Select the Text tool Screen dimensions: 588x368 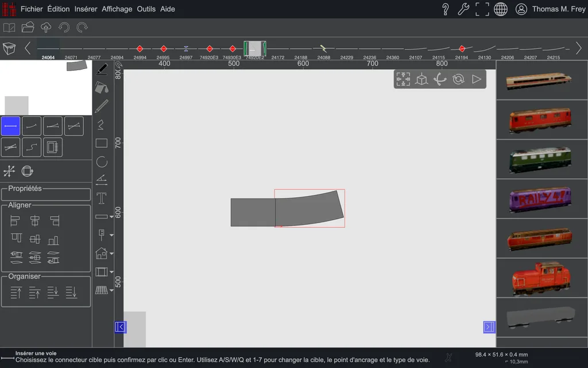pos(102,198)
